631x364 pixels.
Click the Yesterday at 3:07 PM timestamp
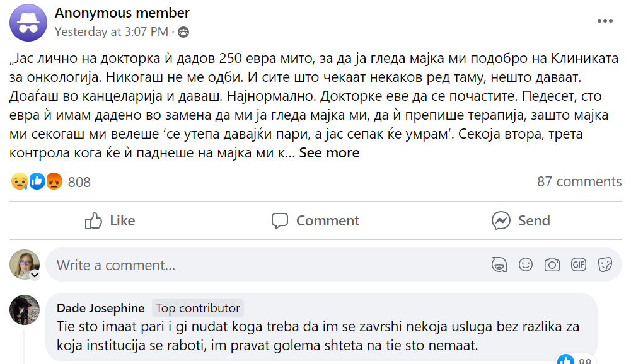[111, 31]
